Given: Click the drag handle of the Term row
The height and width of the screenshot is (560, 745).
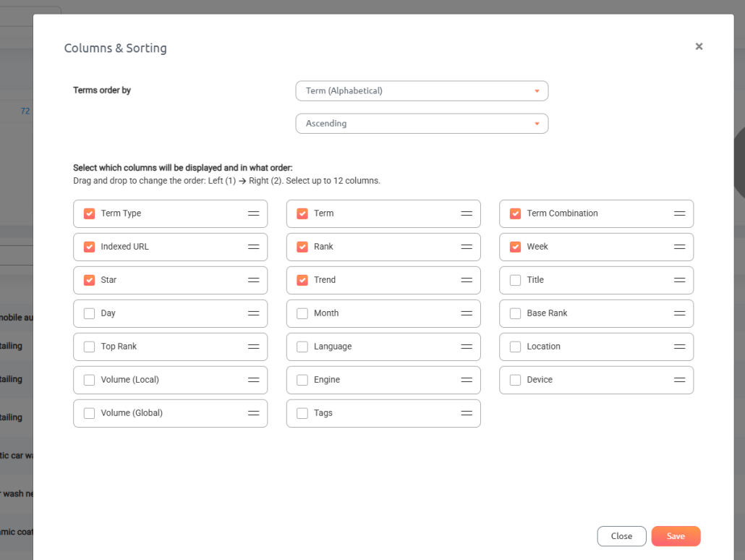Looking at the screenshot, I should pos(467,213).
